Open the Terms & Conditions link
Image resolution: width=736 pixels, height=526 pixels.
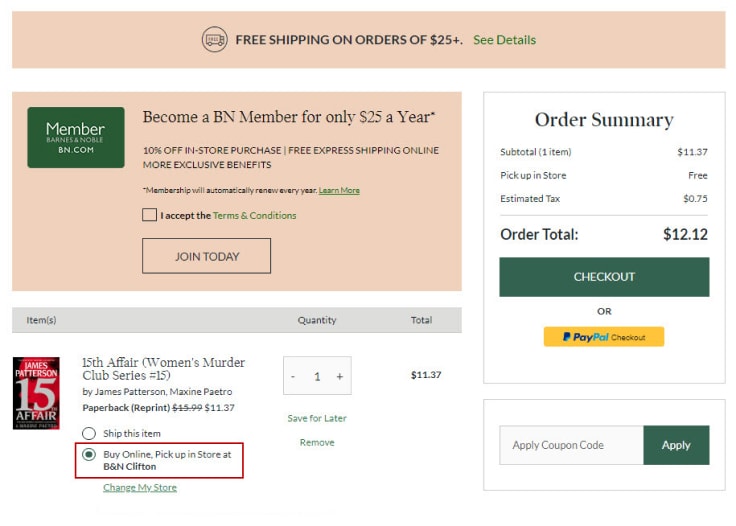[254, 215]
